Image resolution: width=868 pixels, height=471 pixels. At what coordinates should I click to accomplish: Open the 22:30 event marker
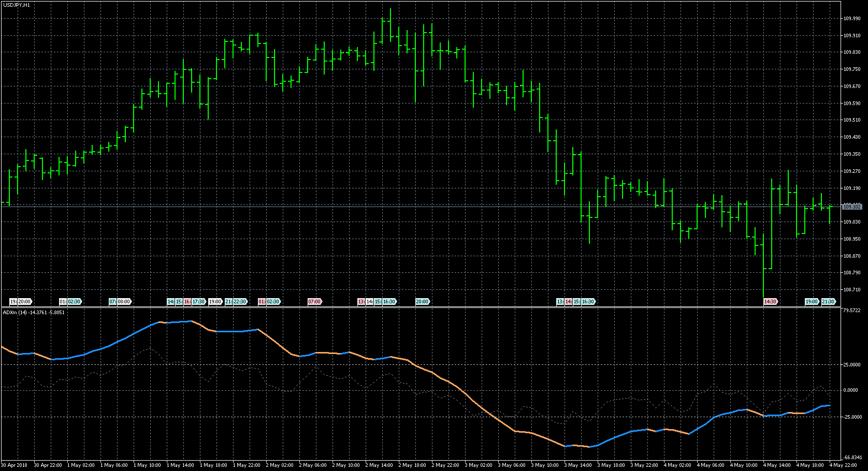coord(240,302)
